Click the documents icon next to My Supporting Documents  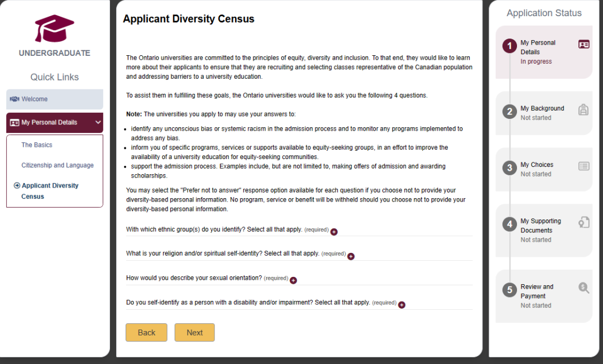584,223
